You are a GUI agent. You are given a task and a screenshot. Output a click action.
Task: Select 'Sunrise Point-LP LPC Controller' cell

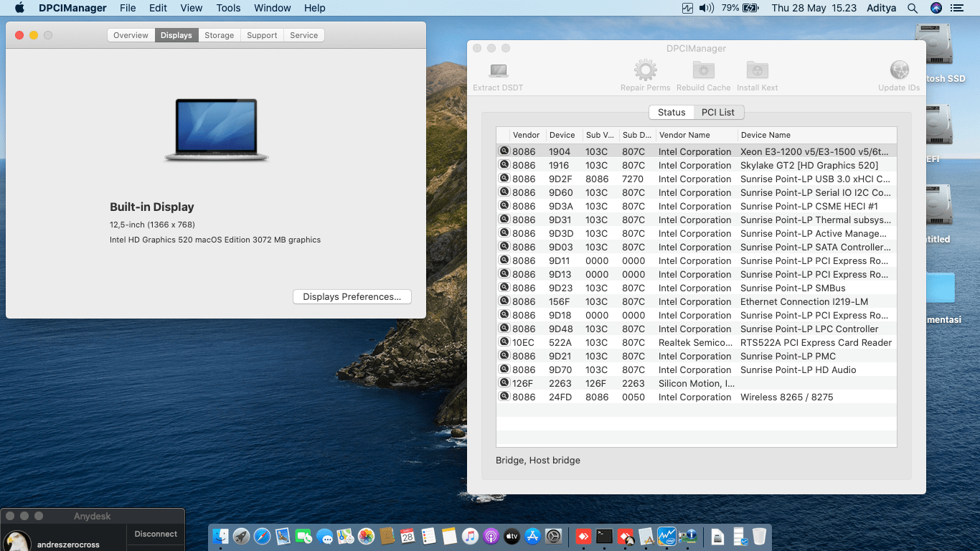809,329
